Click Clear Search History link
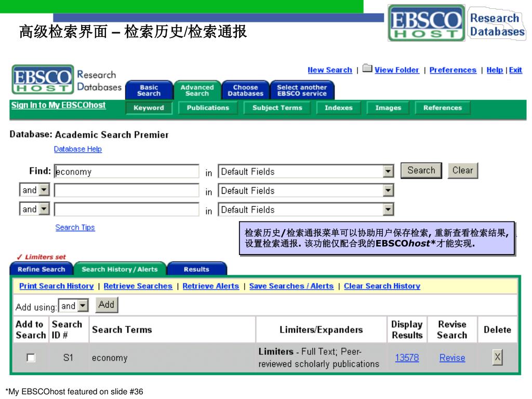Screen dimensions: 532x399 point(382,286)
